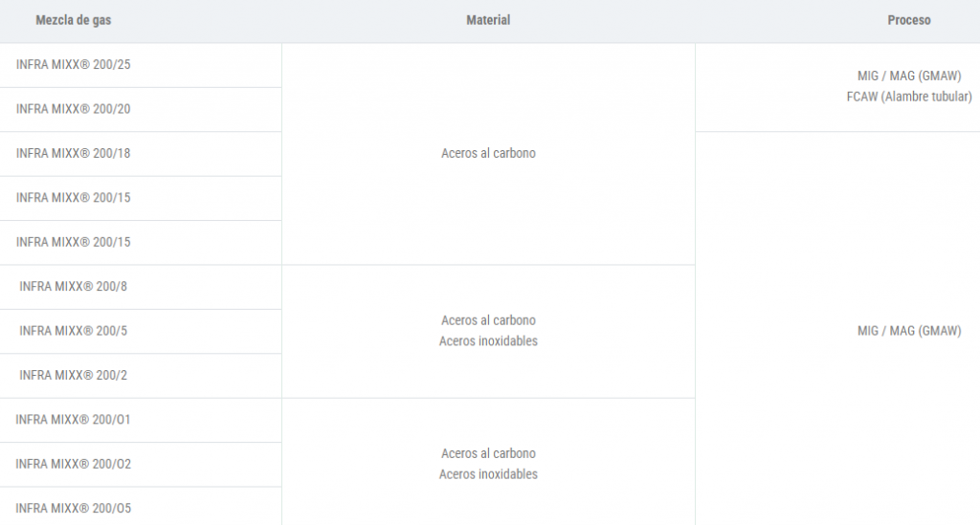Click the Mezcla de gas column header
This screenshot has height=525, width=980.
click(73, 20)
